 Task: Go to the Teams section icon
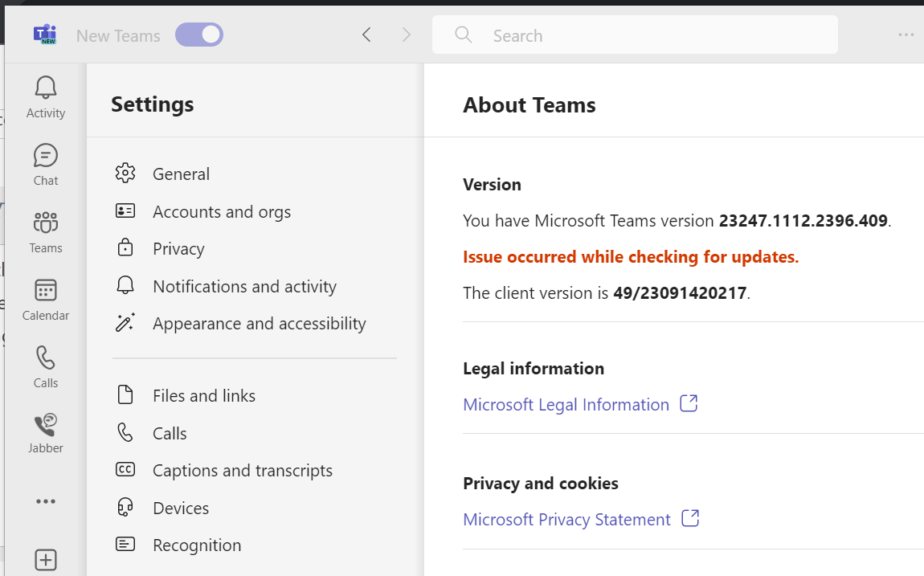[46, 223]
